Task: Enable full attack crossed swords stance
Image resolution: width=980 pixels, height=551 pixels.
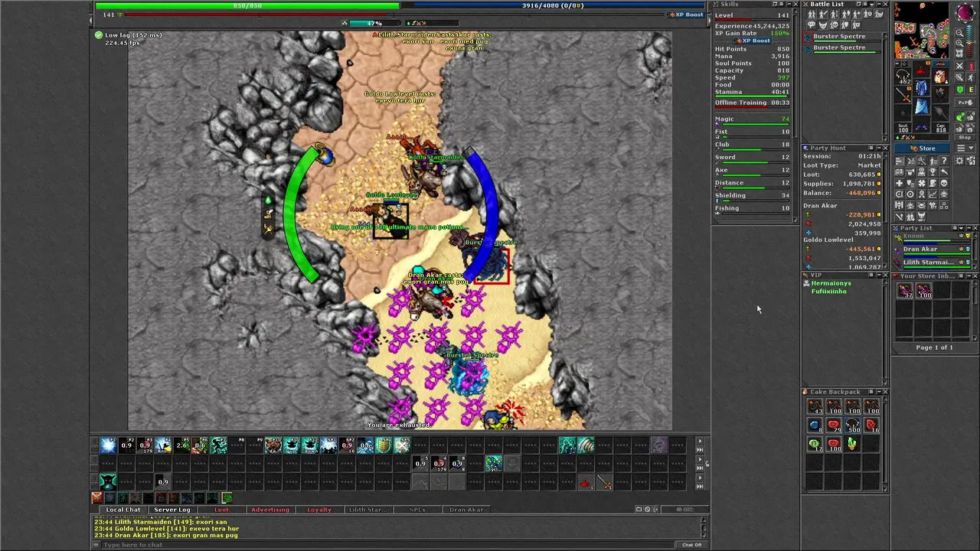Action: (960, 67)
